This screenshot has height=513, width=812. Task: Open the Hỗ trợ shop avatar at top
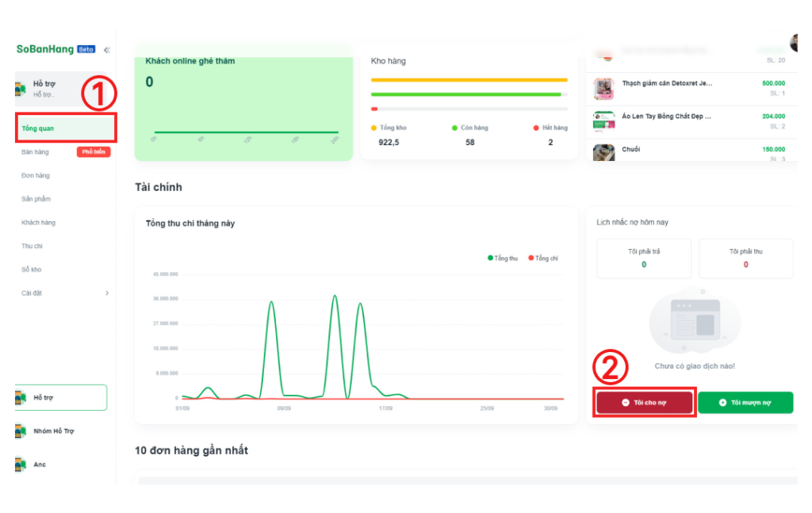tap(21, 89)
